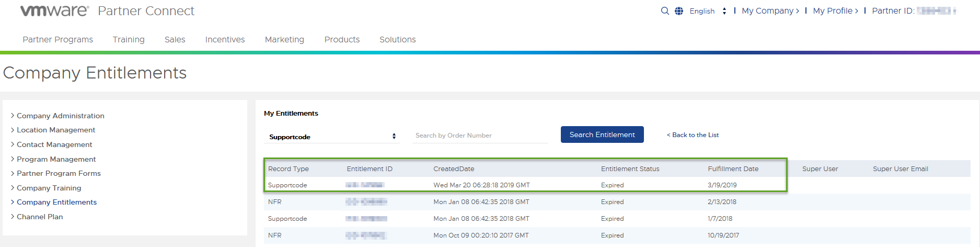The width and height of the screenshot is (980, 247).
Task: Click the Super User column header
Action: pos(820,169)
